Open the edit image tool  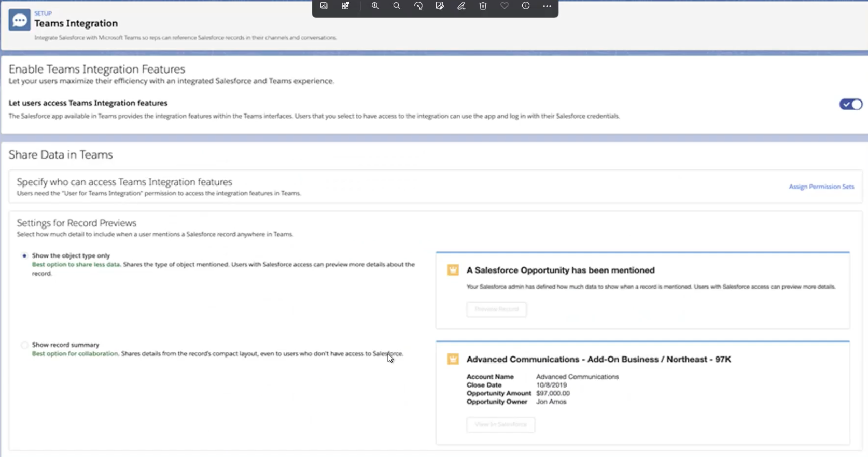tap(440, 6)
